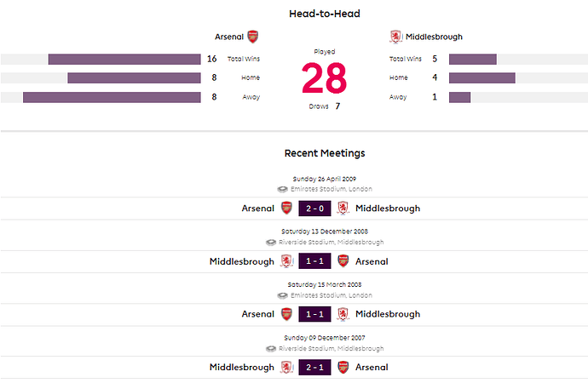The height and width of the screenshot is (383, 588).
Task: Click Arsenal crest in 26 April 2009 match
Action: point(286,209)
